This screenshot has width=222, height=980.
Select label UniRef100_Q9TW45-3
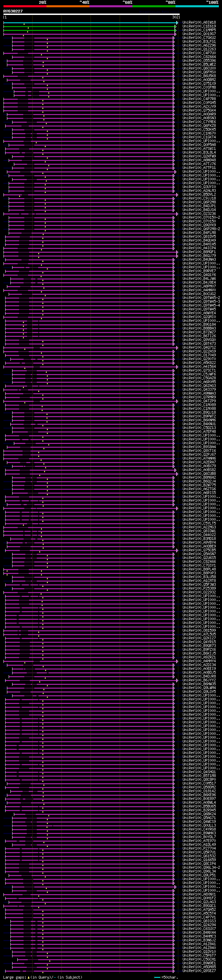(201, 301)
